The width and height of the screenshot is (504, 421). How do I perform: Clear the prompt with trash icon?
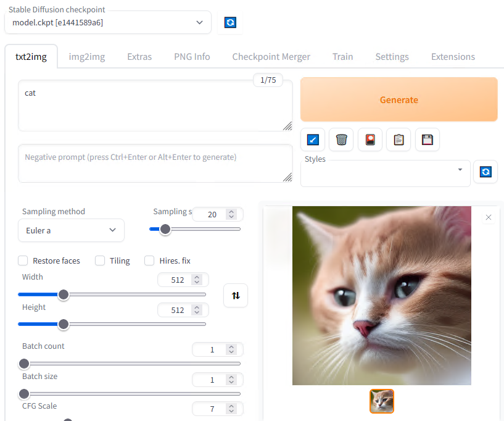coord(341,140)
